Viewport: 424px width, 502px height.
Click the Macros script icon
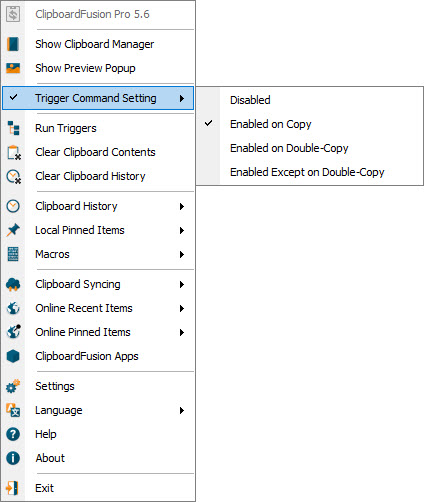[x=13, y=254]
